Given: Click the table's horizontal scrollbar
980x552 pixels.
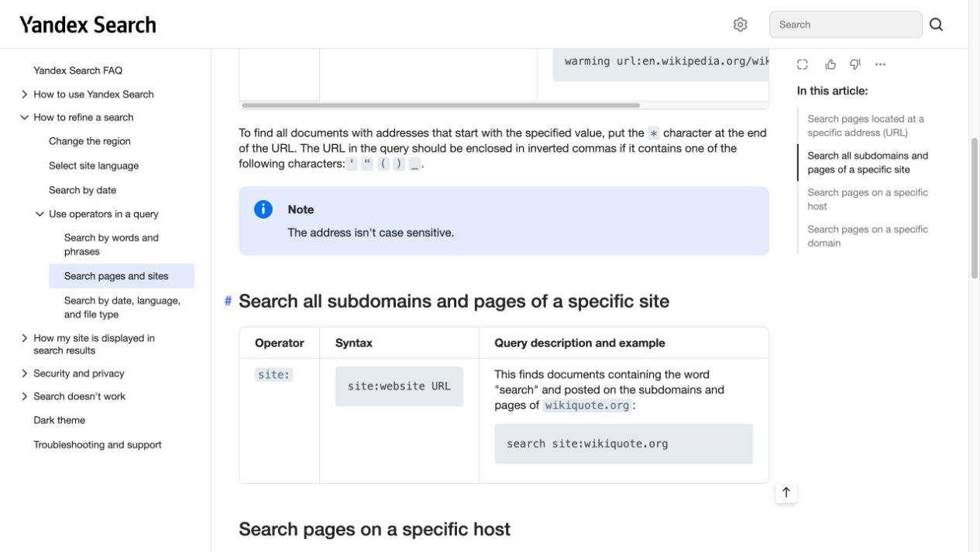Looking at the screenshot, I should pyautogui.click(x=440, y=105).
